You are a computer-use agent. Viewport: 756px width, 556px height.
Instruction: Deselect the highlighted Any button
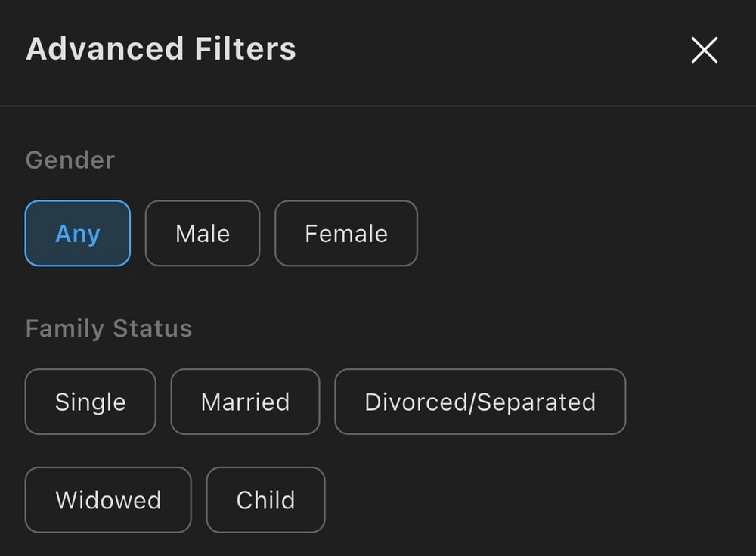tap(78, 234)
